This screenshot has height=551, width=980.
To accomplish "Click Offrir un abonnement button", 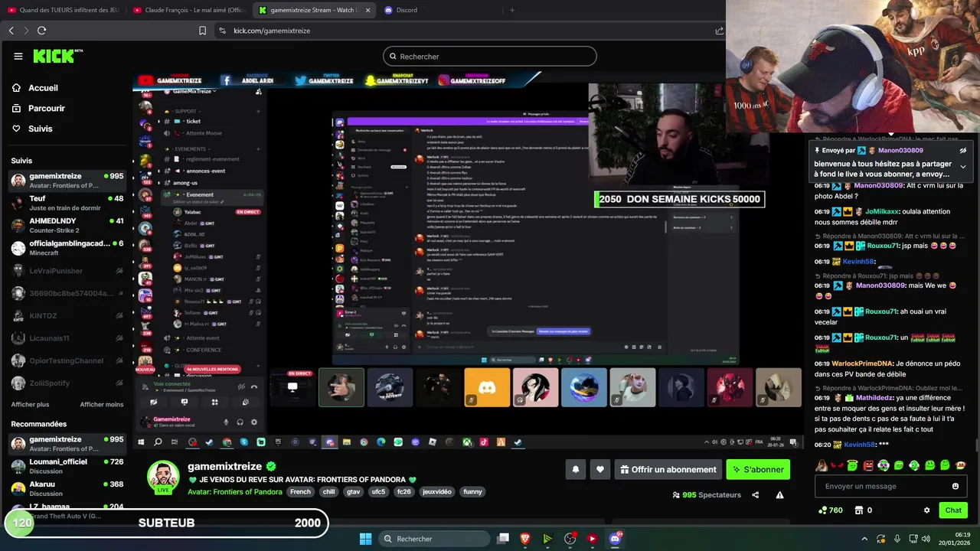I will (668, 469).
